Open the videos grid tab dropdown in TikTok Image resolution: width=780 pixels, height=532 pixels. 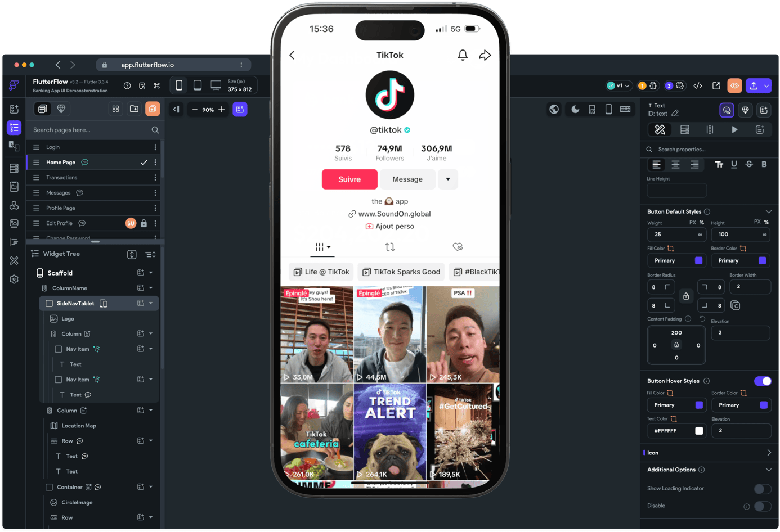pyautogui.click(x=322, y=246)
